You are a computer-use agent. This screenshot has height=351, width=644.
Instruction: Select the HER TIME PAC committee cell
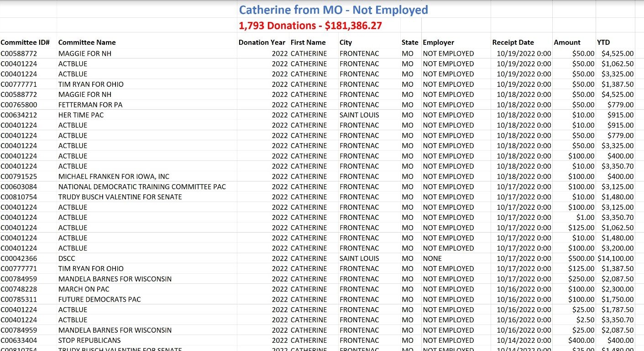(x=81, y=115)
